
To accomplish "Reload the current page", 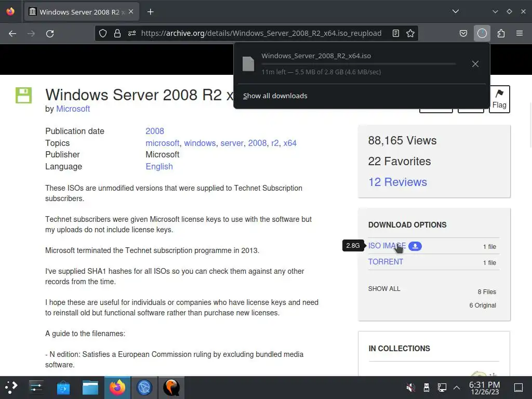I will (x=50, y=34).
